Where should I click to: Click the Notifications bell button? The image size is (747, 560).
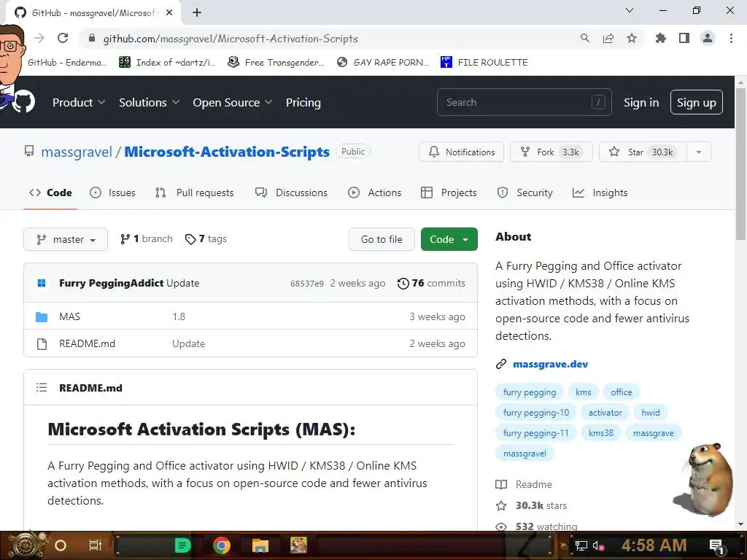(461, 152)
